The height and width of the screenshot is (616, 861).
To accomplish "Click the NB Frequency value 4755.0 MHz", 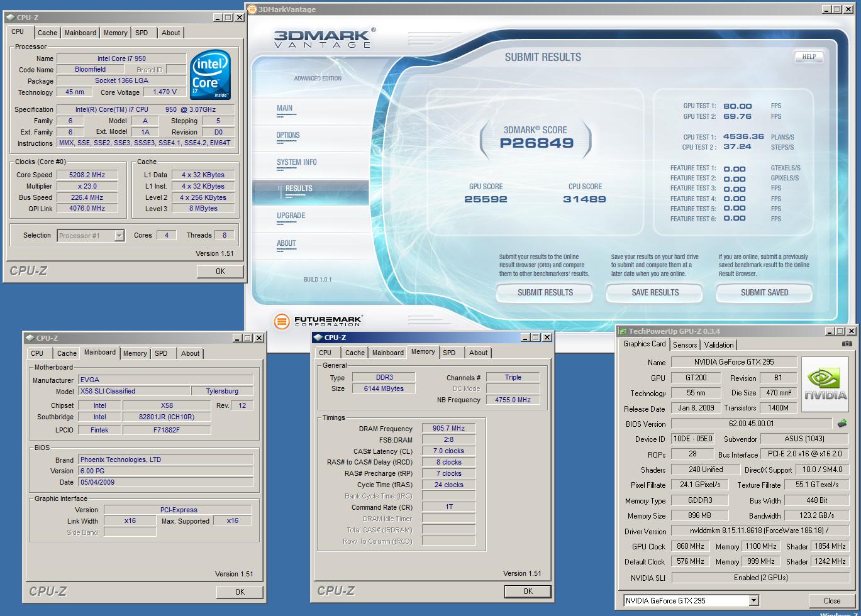I will (x=513, y=400).
